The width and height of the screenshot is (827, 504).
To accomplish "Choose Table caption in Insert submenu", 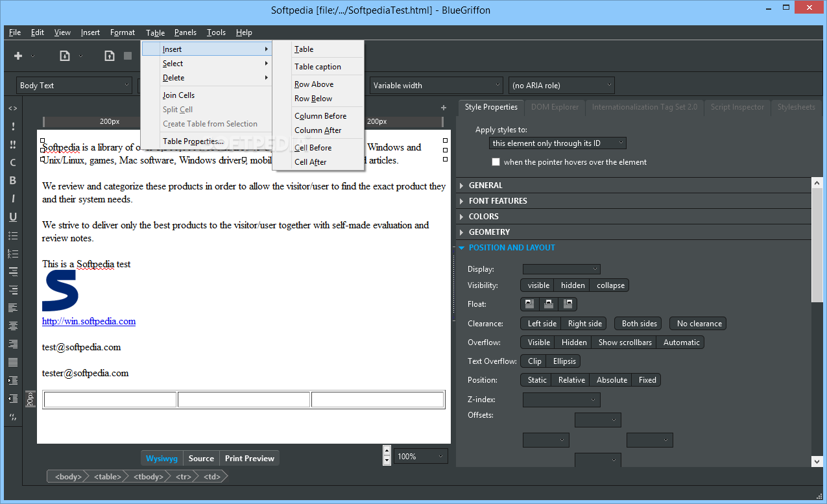I will pyautogui.click(x=318, y=67).
